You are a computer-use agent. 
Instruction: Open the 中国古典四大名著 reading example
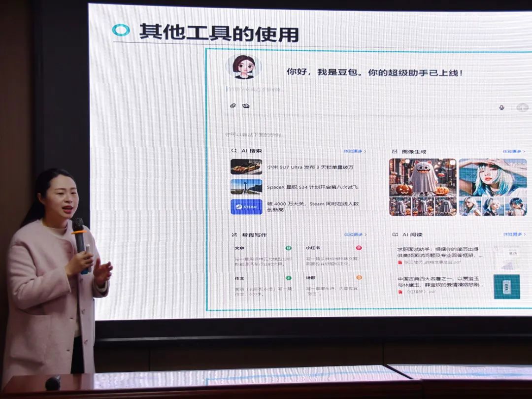click(x=440, y=285)
